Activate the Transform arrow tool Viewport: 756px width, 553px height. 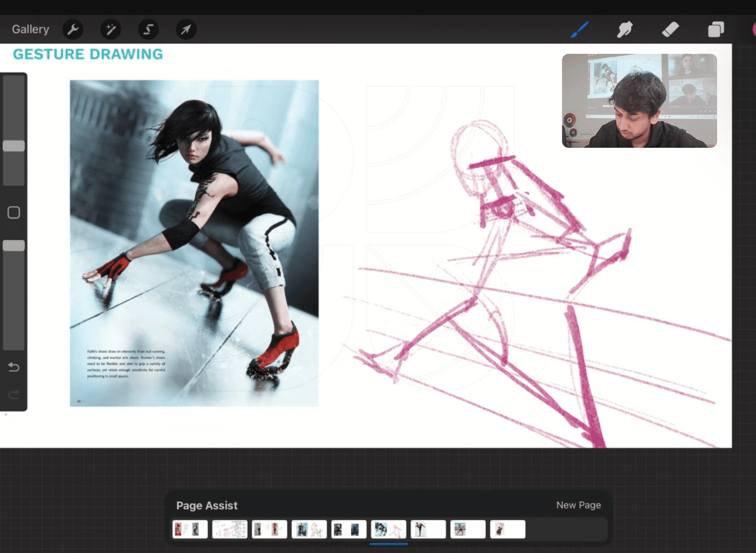click(x=186, y=29)
